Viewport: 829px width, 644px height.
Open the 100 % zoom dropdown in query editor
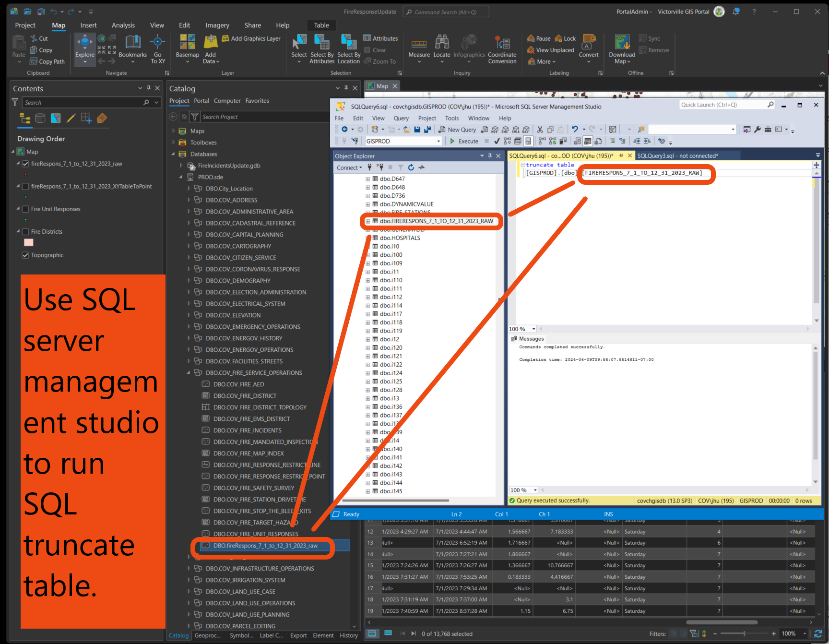point(533,329)
